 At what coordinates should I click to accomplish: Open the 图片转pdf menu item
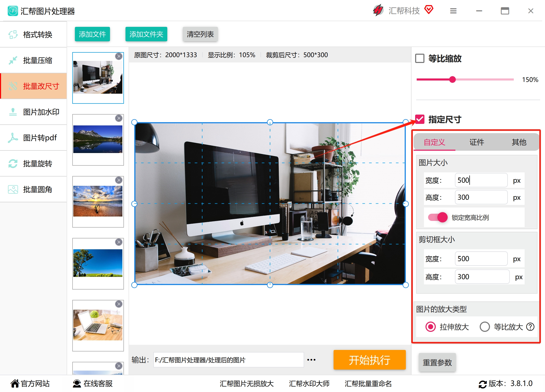[x=34, y=138]
